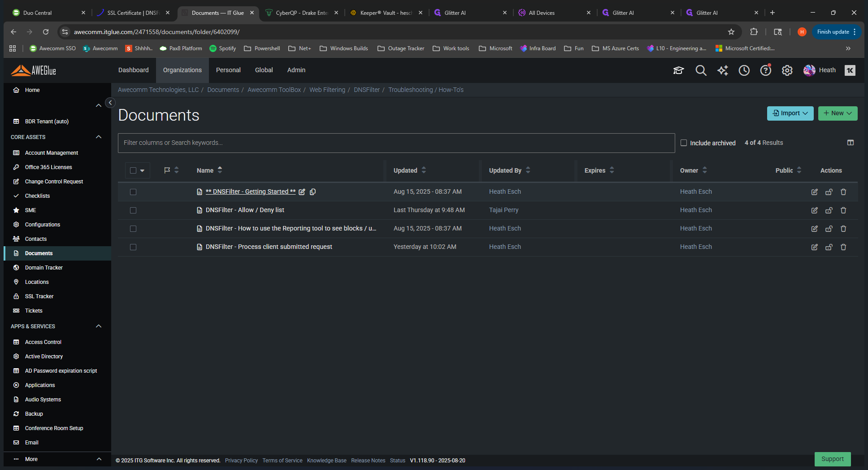Open Web Filtering breadcrumb link
The image size is (868, 470).
point(327,90)
